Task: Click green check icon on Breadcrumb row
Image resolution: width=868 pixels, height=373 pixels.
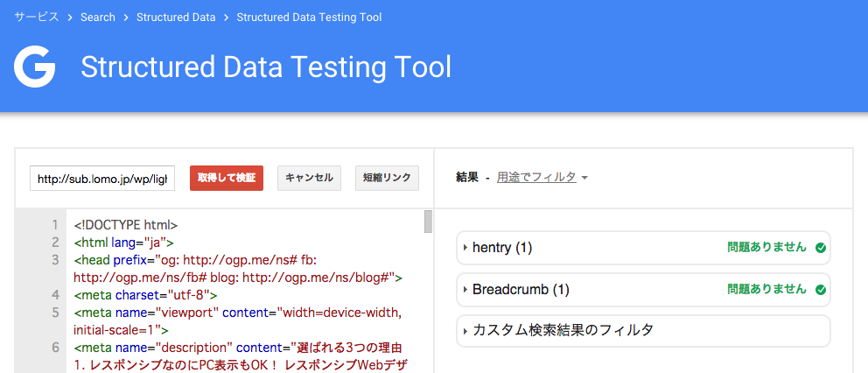Action: pyautogui.click(x=821, y=289)
